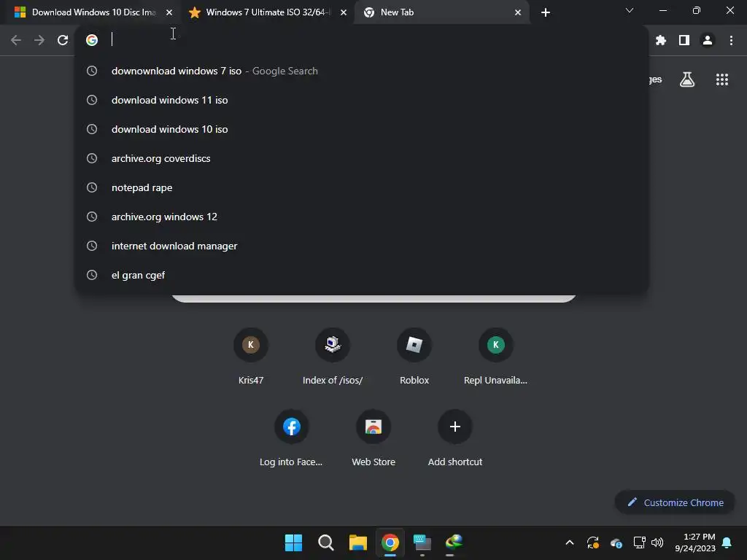Click the OneDrive cloud tray icon

(616, 542)
